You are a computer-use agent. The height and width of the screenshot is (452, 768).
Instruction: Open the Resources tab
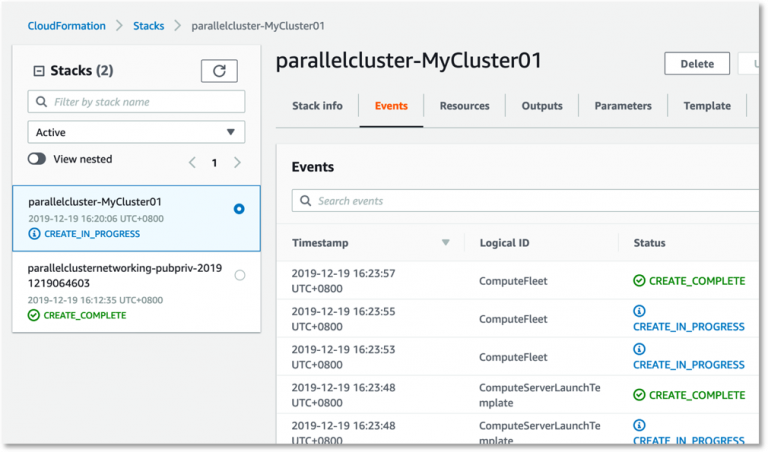click(464, 106)
